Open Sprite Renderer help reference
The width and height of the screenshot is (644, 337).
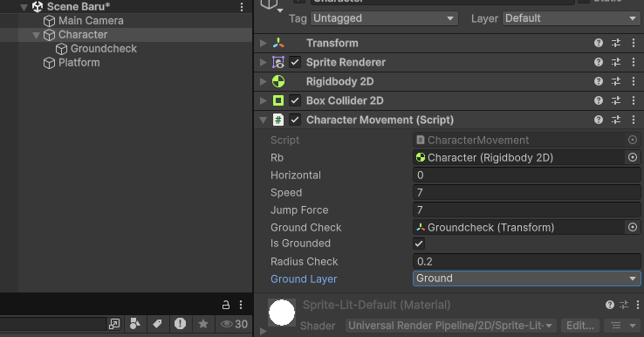599,62
